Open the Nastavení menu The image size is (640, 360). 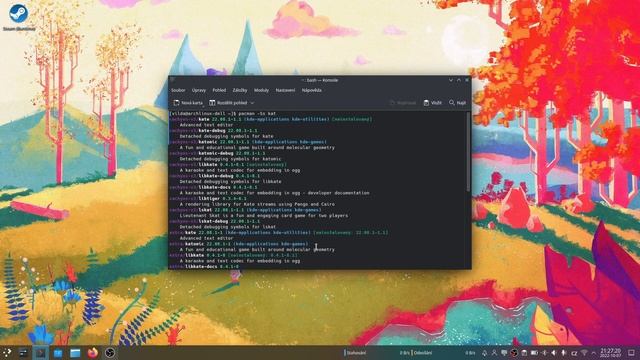click(x=285, y=90)
